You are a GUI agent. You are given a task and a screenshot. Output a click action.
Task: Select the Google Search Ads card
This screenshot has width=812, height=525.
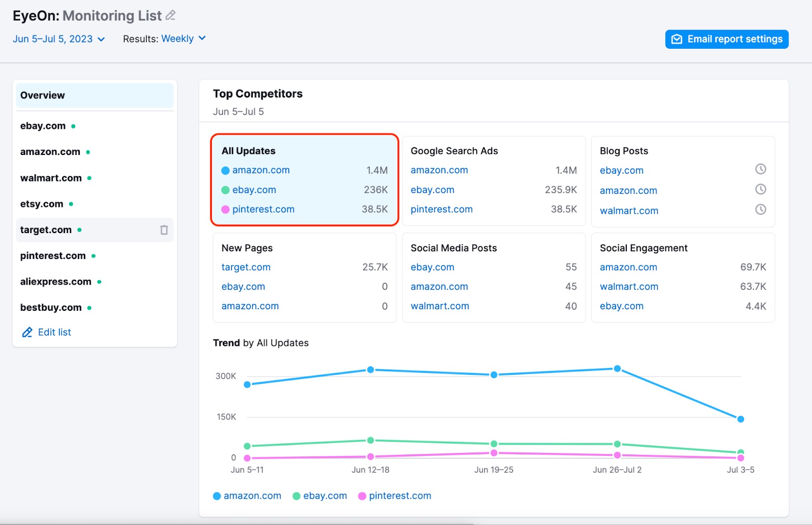pos(493,180)
